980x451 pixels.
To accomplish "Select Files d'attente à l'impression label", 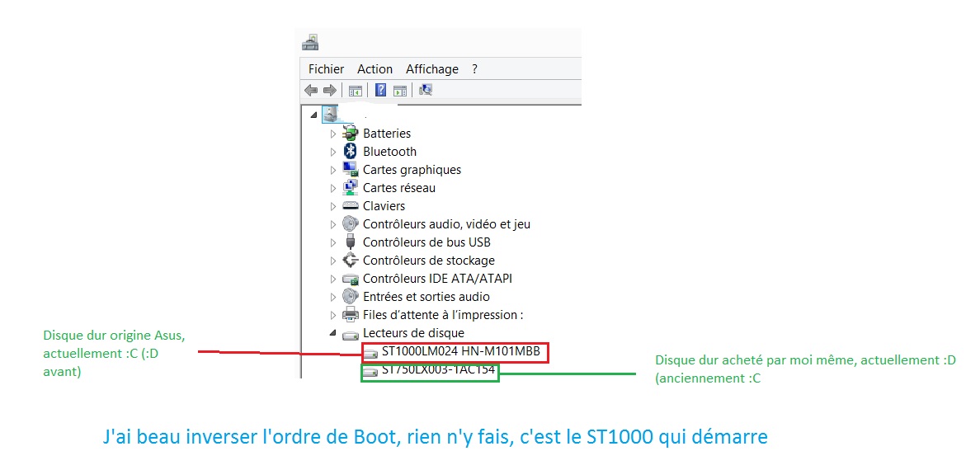I will pos(442,315).
